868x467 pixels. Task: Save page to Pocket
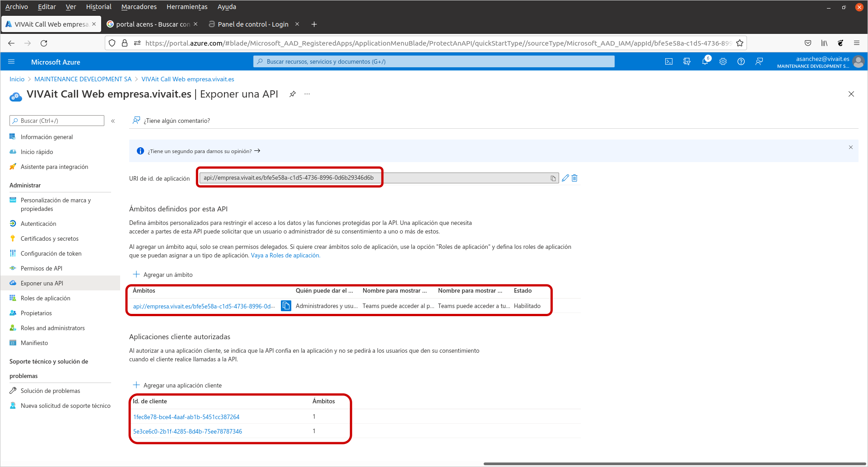pyautogui.click(x=808, y=43)
